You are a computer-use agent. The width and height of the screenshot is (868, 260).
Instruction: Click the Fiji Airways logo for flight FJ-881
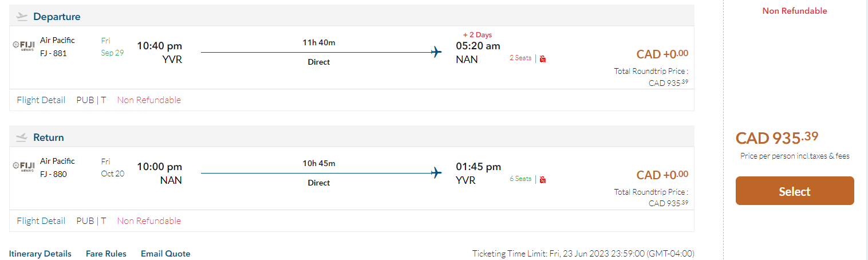click(x=24, y=45)
